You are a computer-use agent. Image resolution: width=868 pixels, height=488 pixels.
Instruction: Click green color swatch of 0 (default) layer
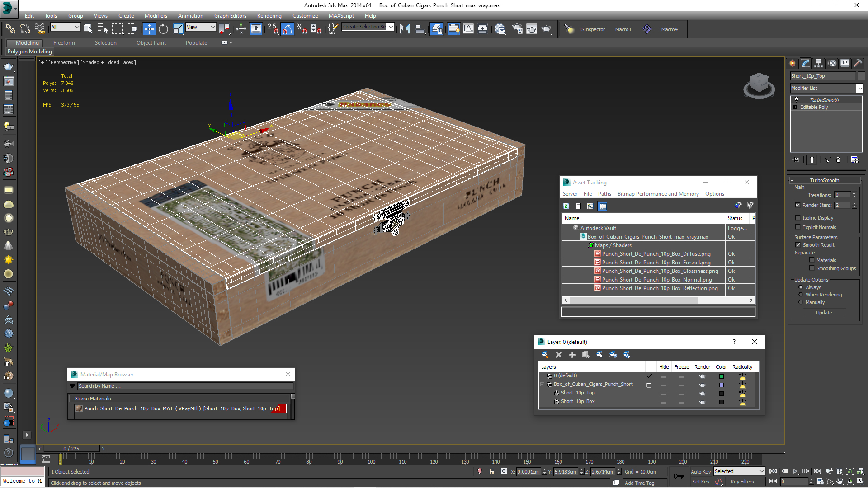(x=721, y=376)
